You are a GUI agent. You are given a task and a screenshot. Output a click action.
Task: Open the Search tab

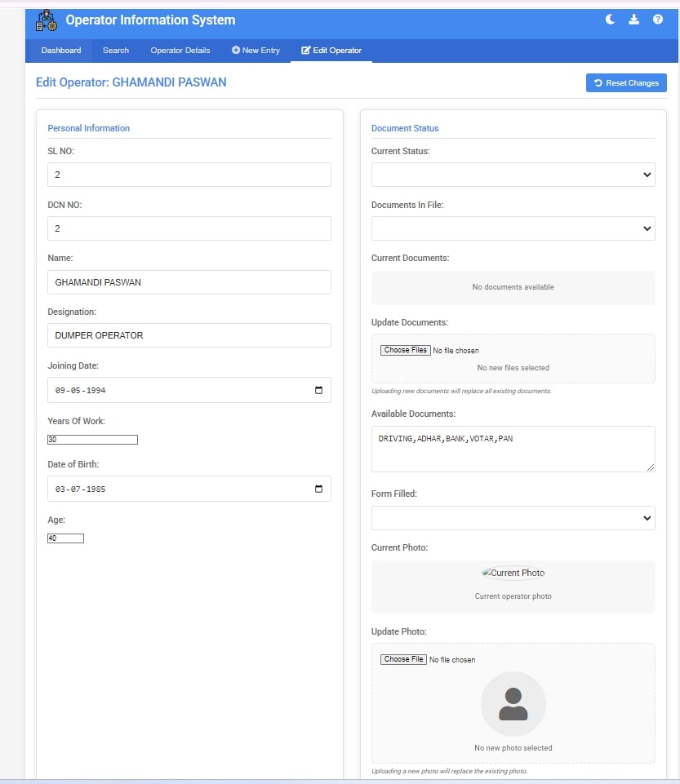116,51
